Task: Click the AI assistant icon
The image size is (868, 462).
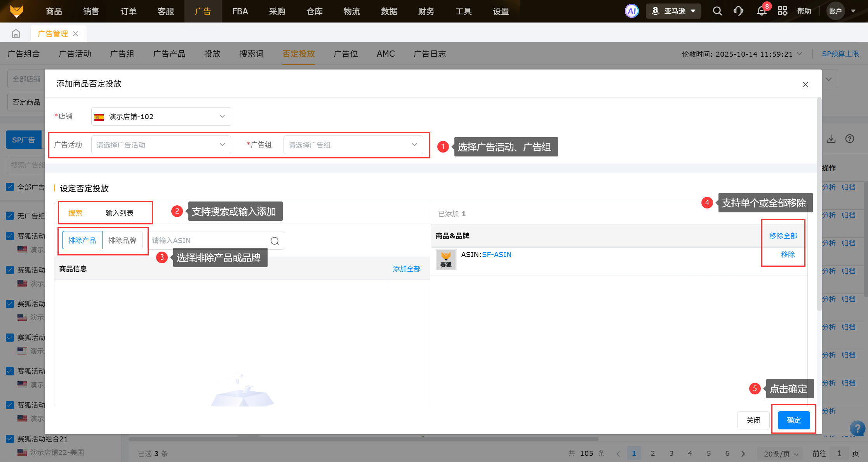Action: point(631,11)
